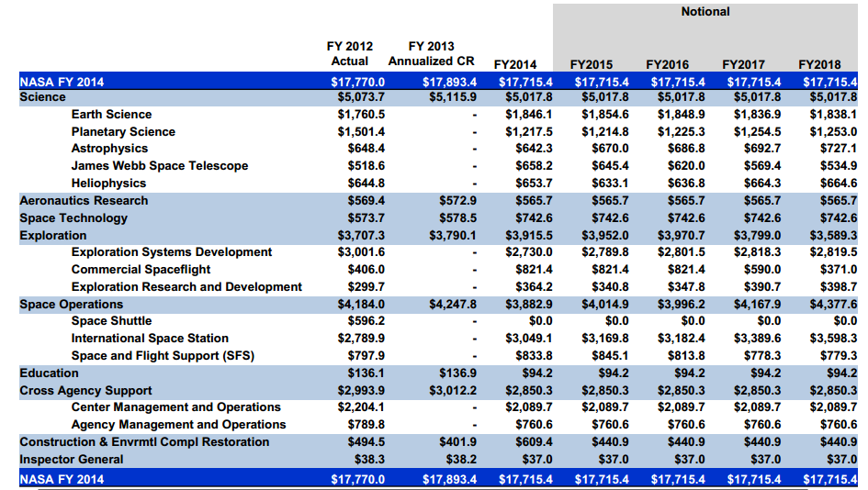
Task: Click the Cross Agency Support heading
Action: [x=85, y=391]
